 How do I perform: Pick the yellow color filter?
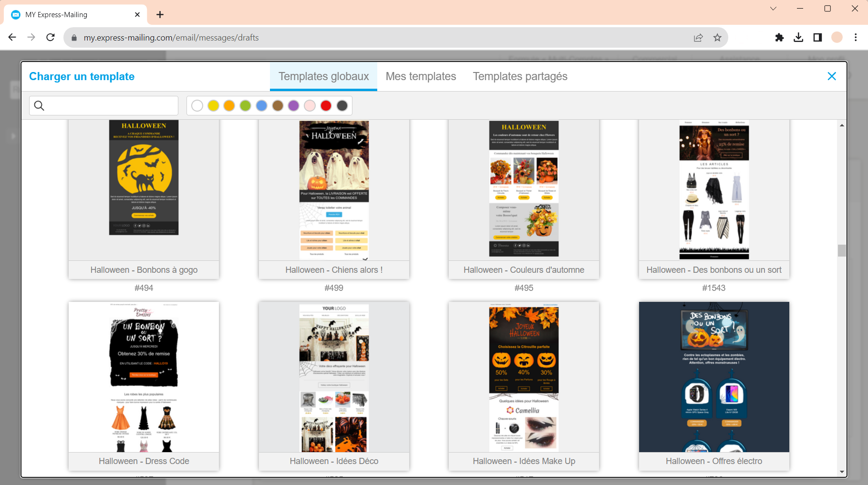213,106
